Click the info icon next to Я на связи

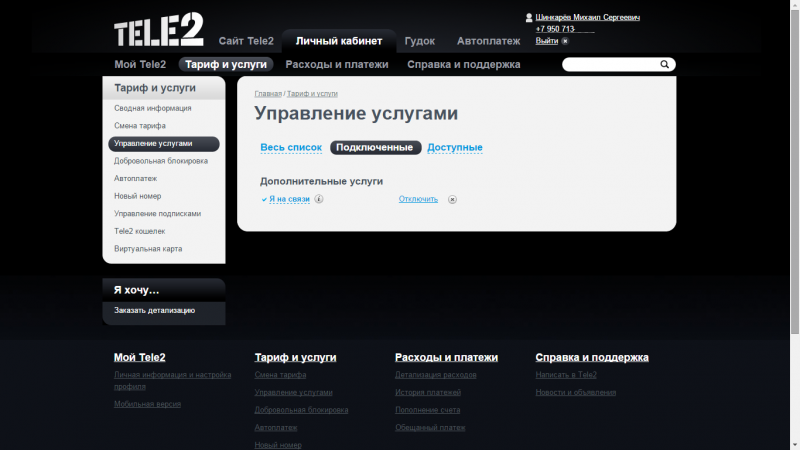tap(319, 199)
